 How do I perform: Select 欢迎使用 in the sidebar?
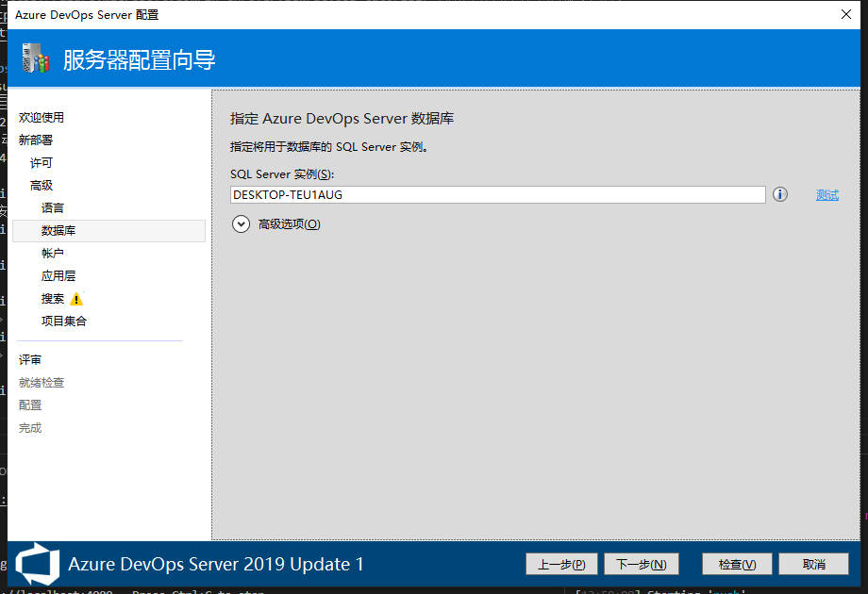pos(42,118)
